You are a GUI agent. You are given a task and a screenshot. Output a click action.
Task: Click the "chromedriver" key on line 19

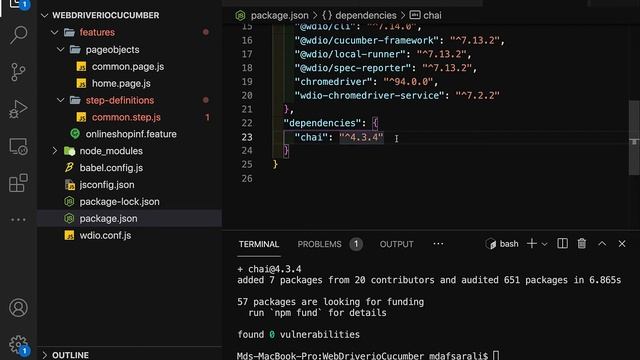click(333, 82)
